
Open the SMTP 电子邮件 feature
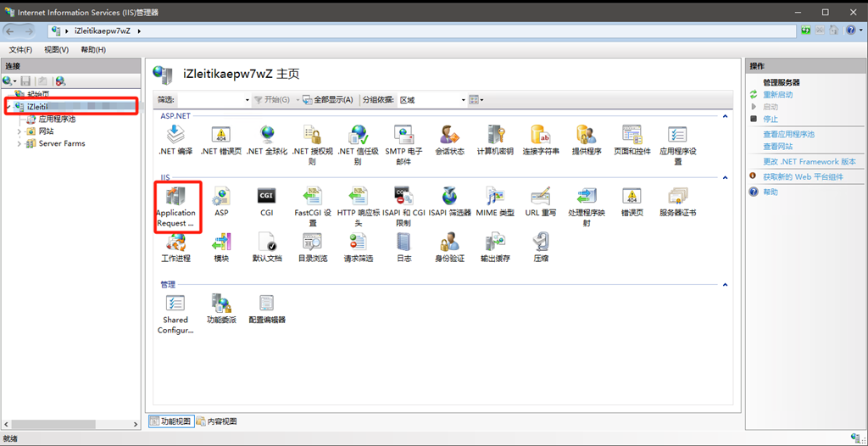(x=403, y=145)
